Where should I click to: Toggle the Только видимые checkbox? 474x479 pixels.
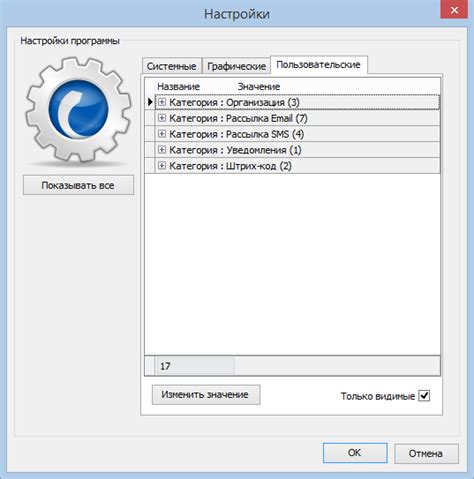pos(424,396)
